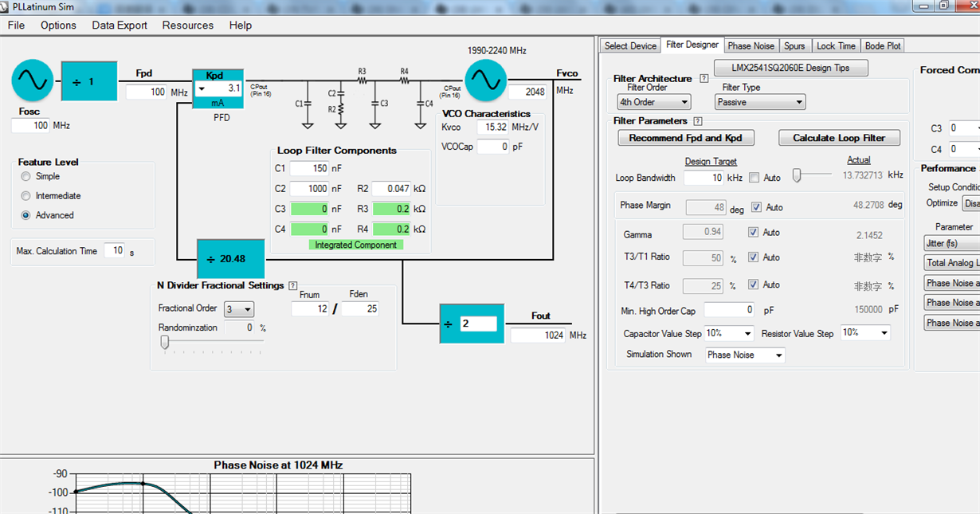Open the Filter Parameters help question mark
The width and height of the screenshot is (980, 514).
698,121
